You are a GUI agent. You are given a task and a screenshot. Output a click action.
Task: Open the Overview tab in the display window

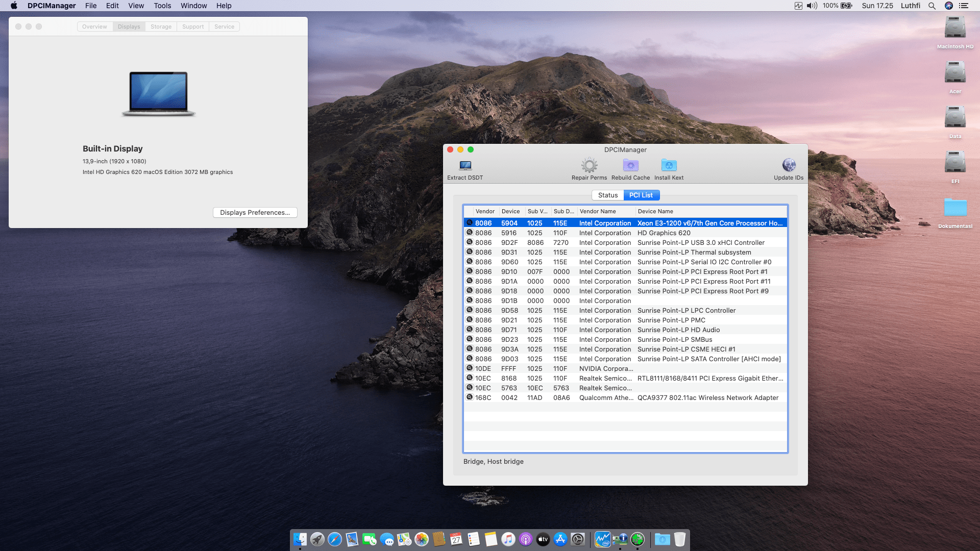click(x=94, y=27)
